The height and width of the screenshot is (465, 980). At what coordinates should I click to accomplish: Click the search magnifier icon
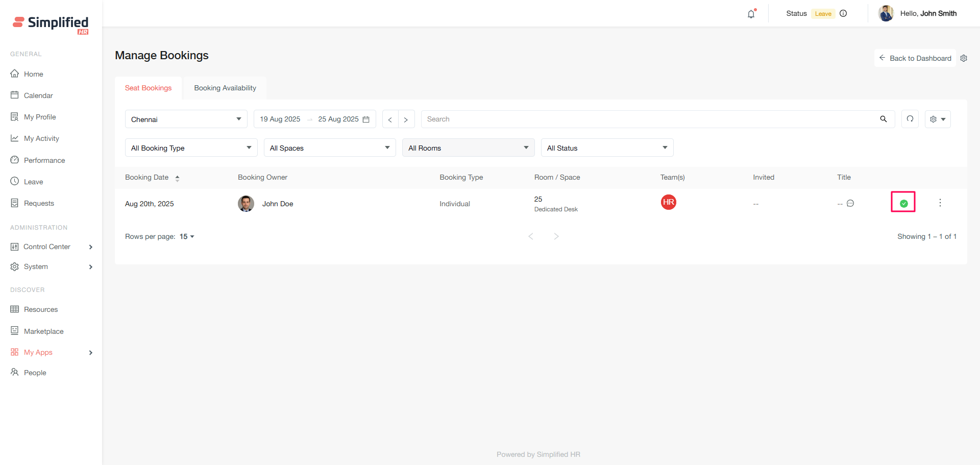[x=883, y=119]
